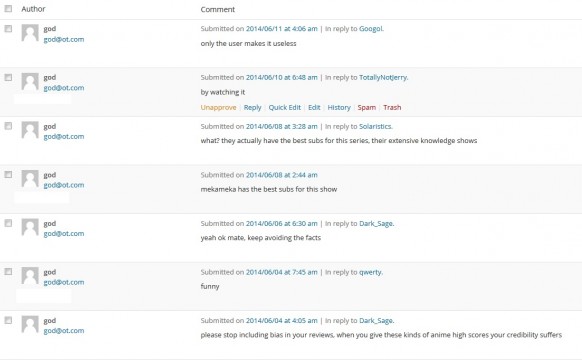Click the Unapprove action link
Screen dimensions: 582x360
click(218, 108)
